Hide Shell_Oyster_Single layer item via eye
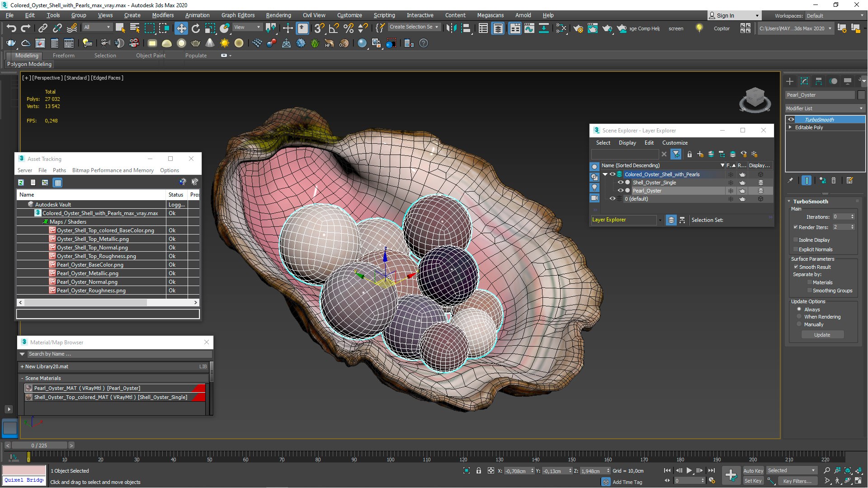This screenshot has width=868, height=488. [x=620, y=183]
